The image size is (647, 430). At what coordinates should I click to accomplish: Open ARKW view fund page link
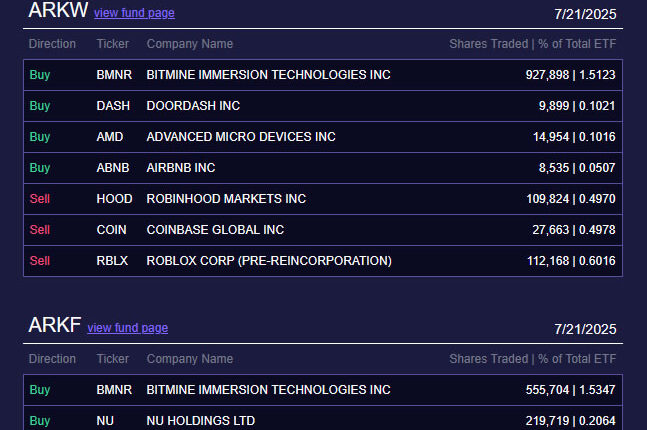[x=134, y=13]
